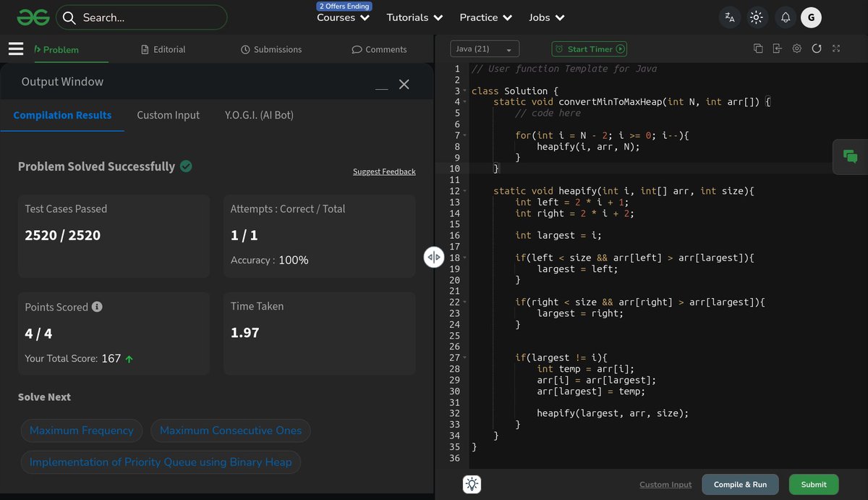Toggle the light/dark theme sun icon
The width and height of the screenshot is (868, 500).
click(757, 17)
